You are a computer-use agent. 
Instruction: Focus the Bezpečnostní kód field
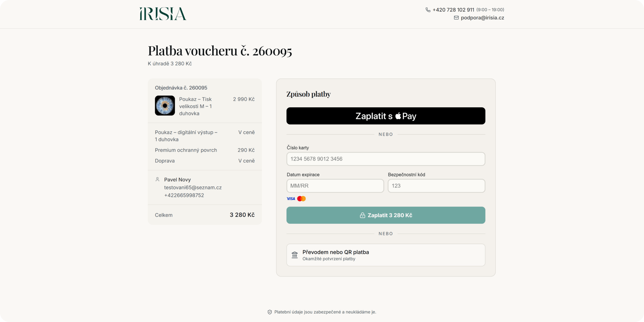[x=436, y=186]
